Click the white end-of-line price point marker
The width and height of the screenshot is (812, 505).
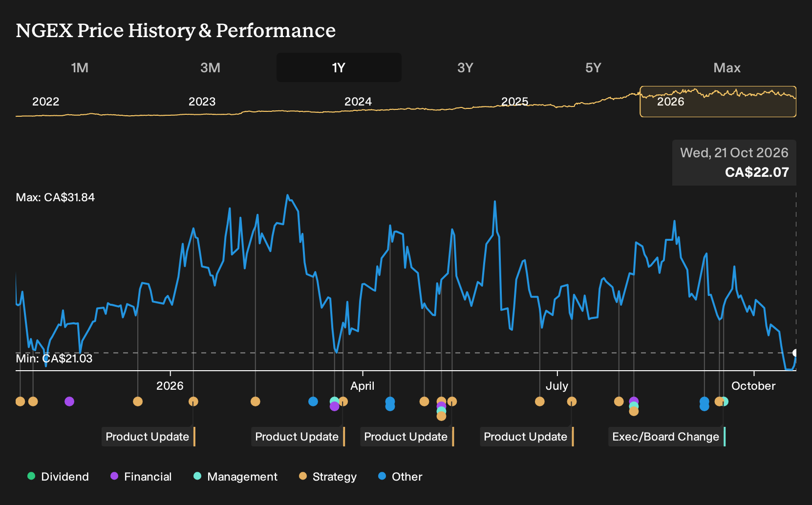click(795, 353)
